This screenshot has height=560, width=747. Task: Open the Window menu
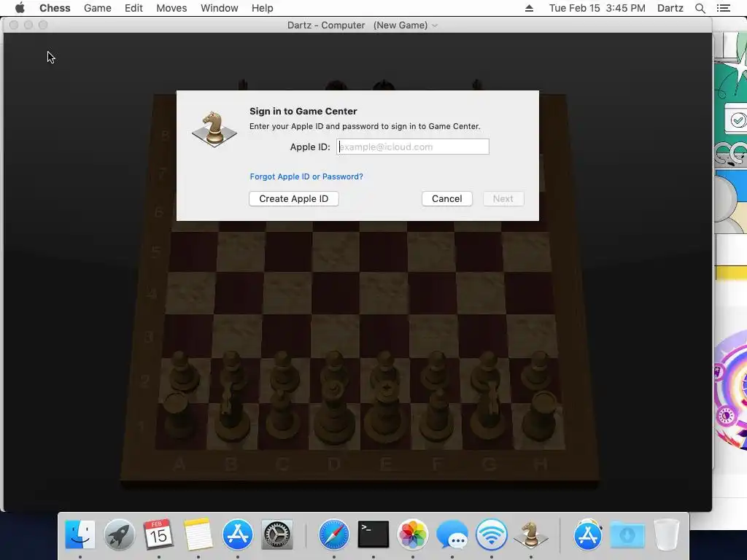pos(219,8)
